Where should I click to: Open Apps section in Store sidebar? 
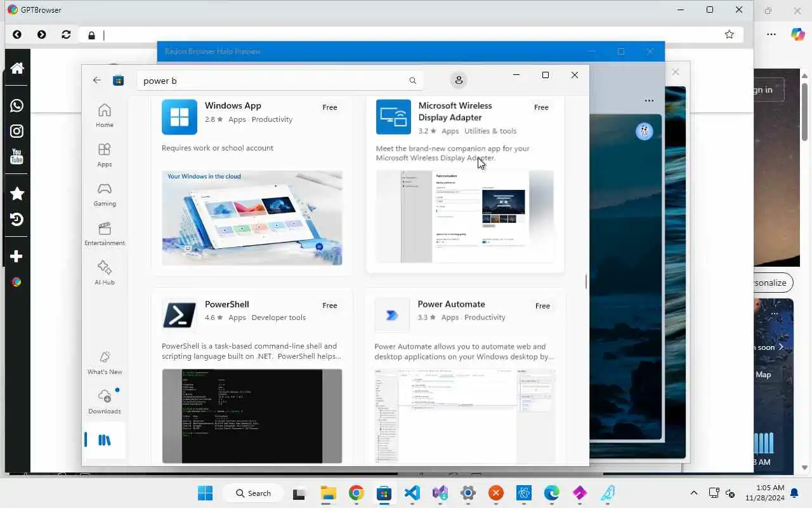(105, 154)
